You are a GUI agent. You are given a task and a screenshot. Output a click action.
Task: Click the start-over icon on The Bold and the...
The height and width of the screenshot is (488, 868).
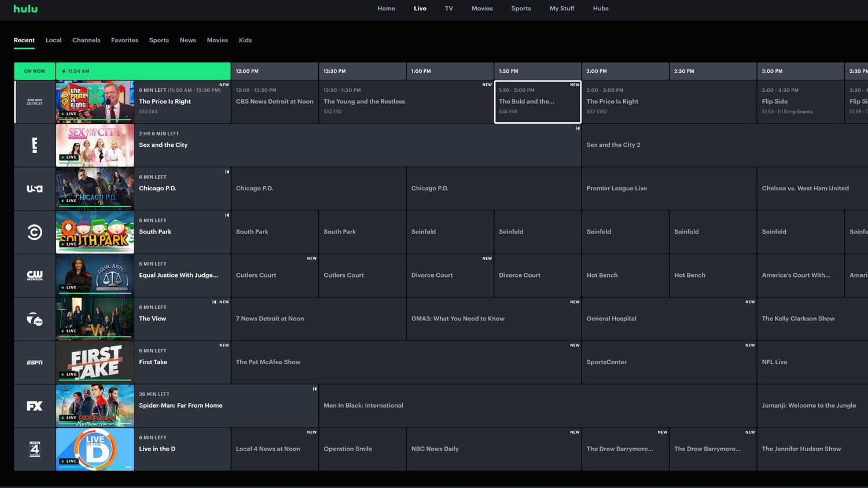577,128
